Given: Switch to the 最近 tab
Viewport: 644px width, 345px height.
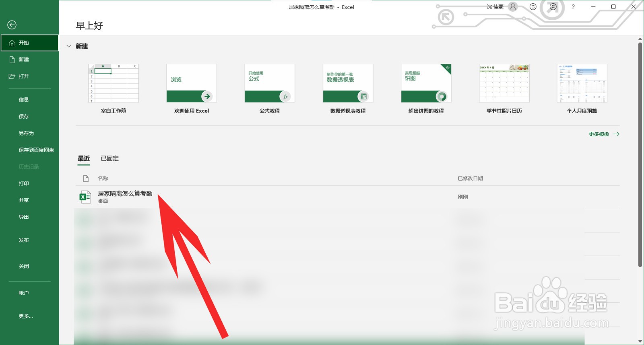Looking at the screenshot, I should 84,158.
